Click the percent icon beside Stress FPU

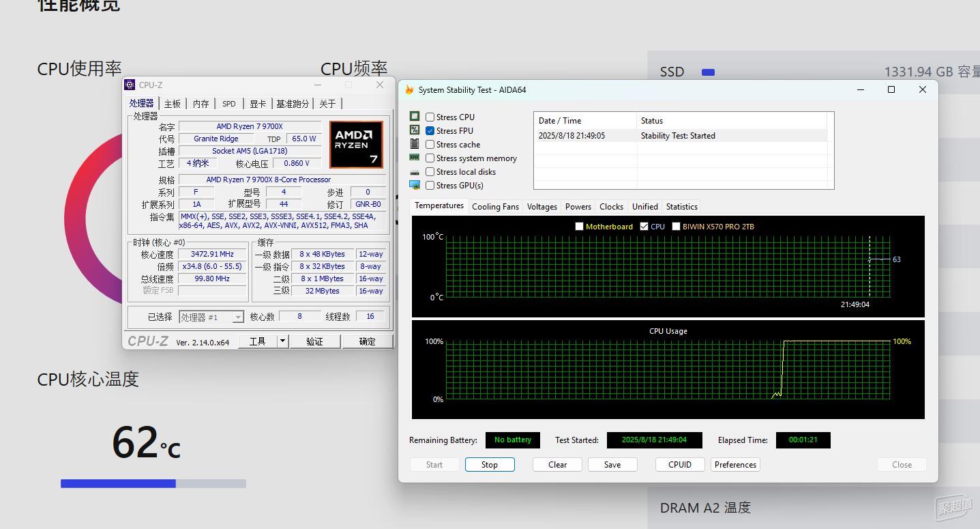(x=415, y=130)
